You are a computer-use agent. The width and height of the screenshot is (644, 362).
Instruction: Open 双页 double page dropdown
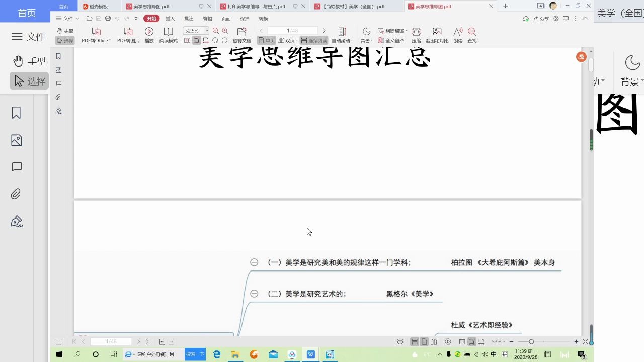[x=288, y=40]
